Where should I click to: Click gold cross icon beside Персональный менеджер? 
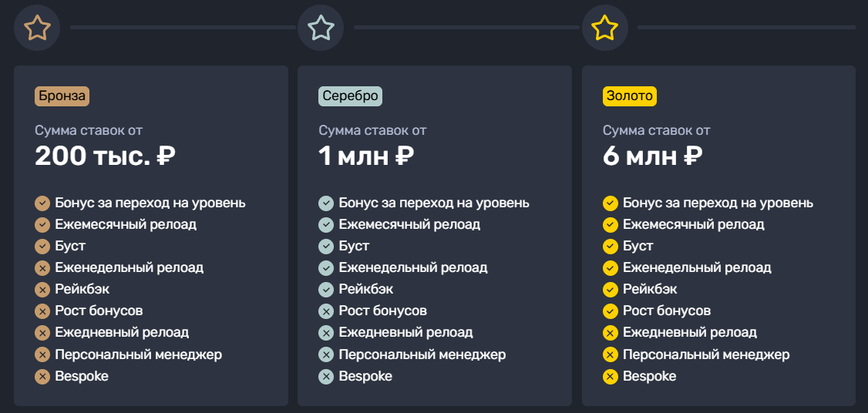(x=610, y=354)
